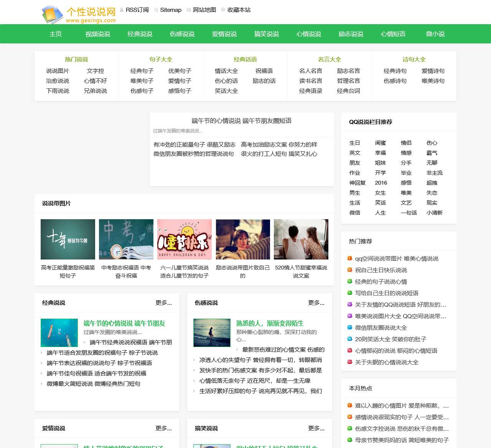
Task: Open 更多... in 搞笑说说 section
Action: 316,428
